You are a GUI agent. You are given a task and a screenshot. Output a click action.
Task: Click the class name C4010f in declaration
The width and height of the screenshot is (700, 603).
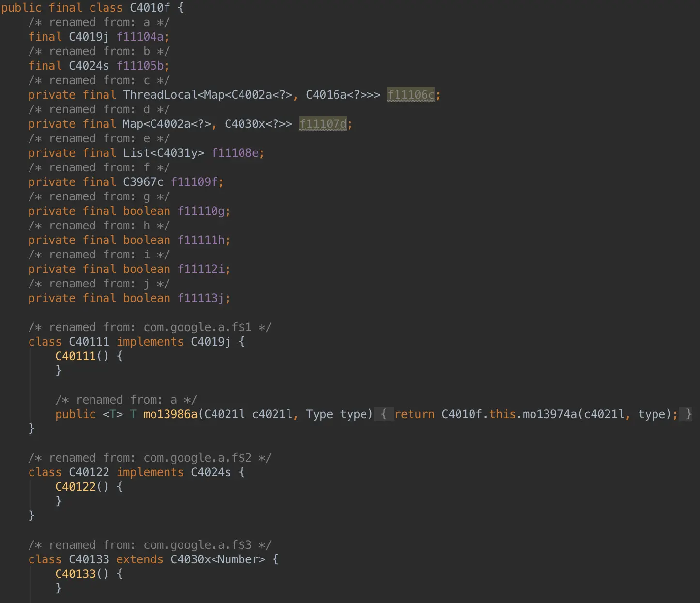click(x=150, y=8)
